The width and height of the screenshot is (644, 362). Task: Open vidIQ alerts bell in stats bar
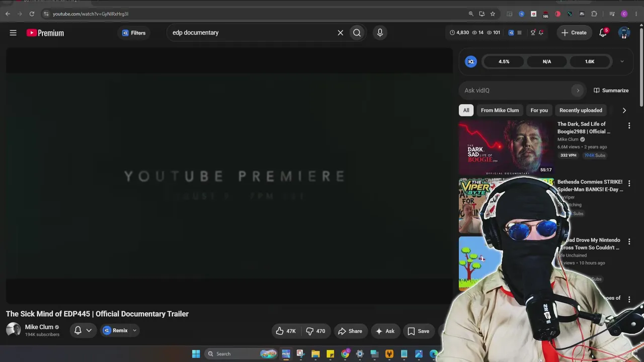(x=541, y=33)
